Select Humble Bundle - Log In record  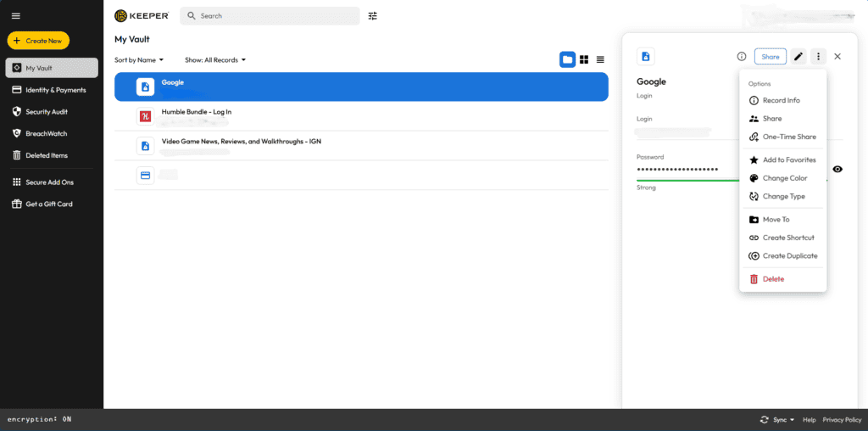tap(361, 115)
